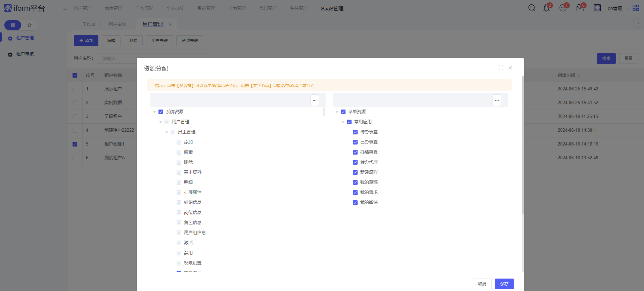Click the search magnifier icon in header

pyautogui.click(x=532, y=8)
